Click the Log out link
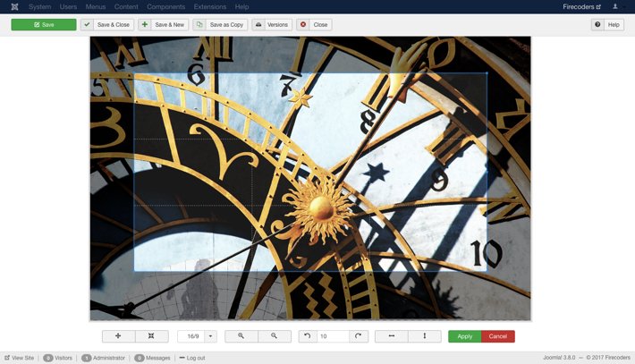The width and height of the screenshot is (635, 364). tap(192, 358)
